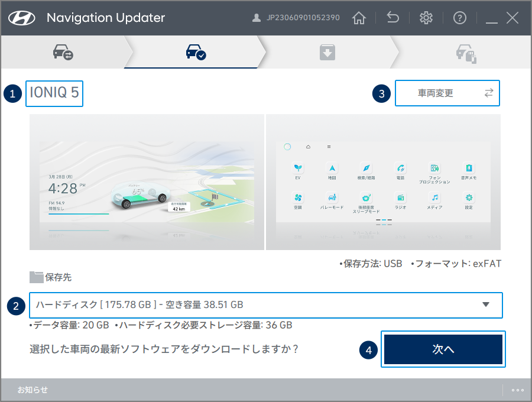The image size is (532, 402).
Task: Open the ellipsis icon on お知らせ bar
Action: coord(518,390)
